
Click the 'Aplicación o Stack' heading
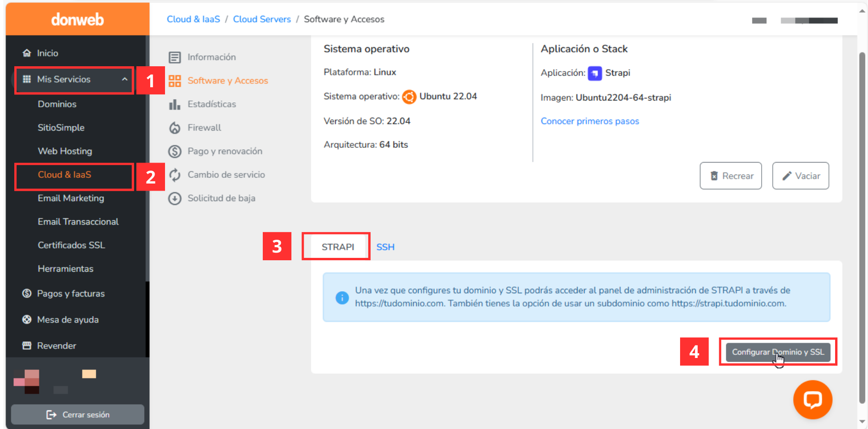pyautogui.click(x=584, y=49)
